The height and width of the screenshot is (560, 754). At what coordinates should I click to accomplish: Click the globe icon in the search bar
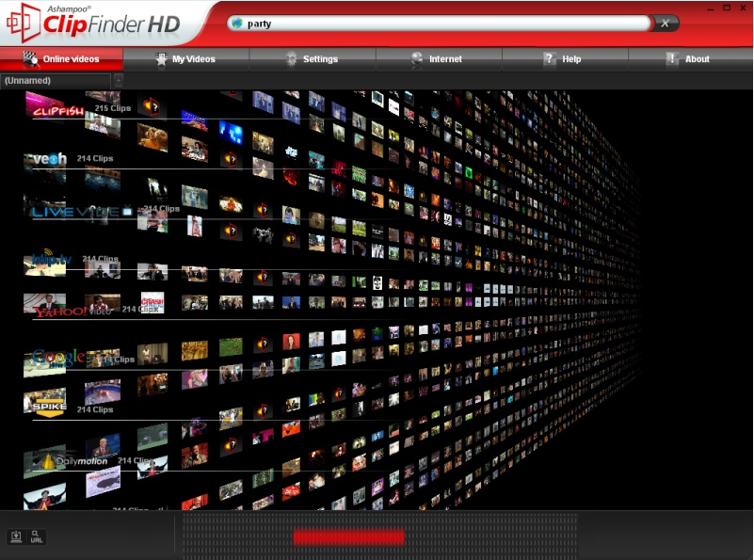236,23
